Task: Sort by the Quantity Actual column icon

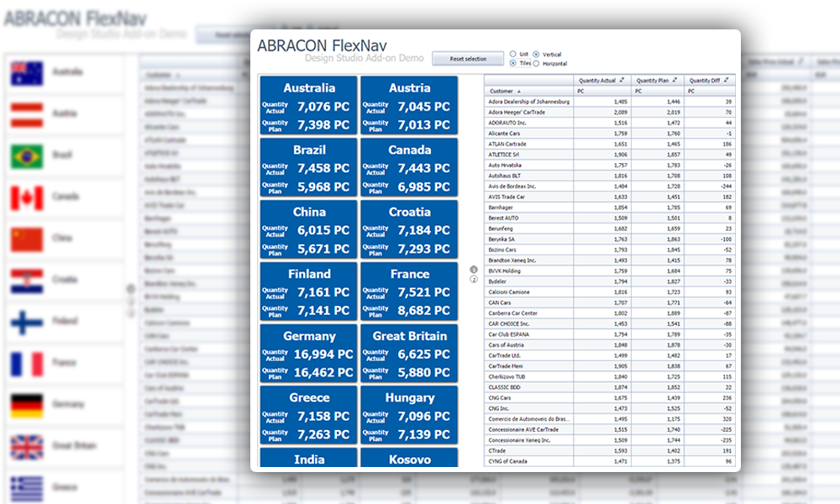Action: pos(622,80)
